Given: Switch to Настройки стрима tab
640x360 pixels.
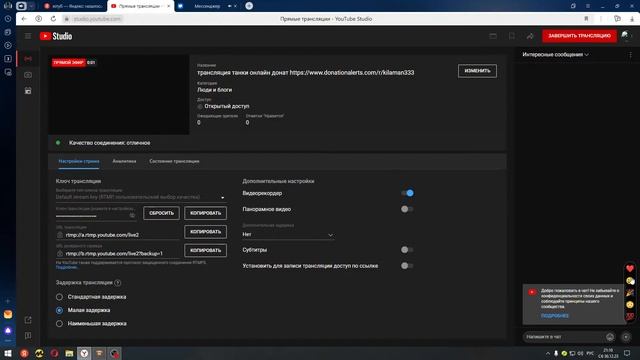Looking at the screenshot, I should [x=79, y=161].
